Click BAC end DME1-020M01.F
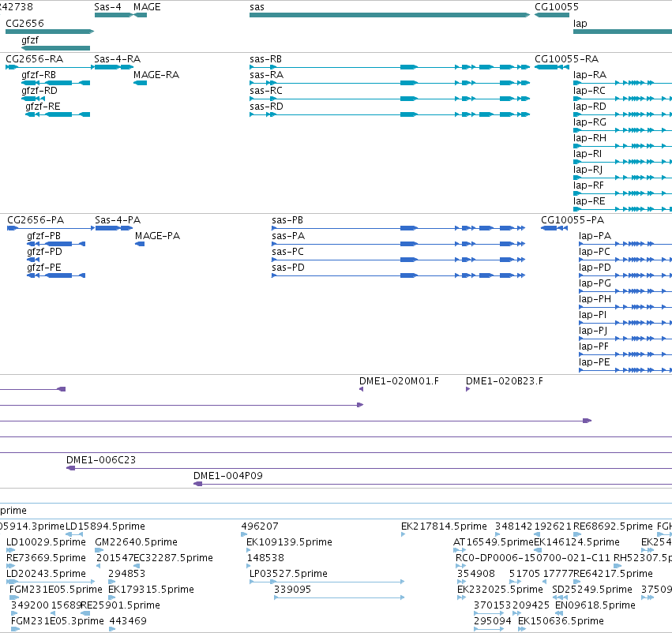 coord(362,389)
